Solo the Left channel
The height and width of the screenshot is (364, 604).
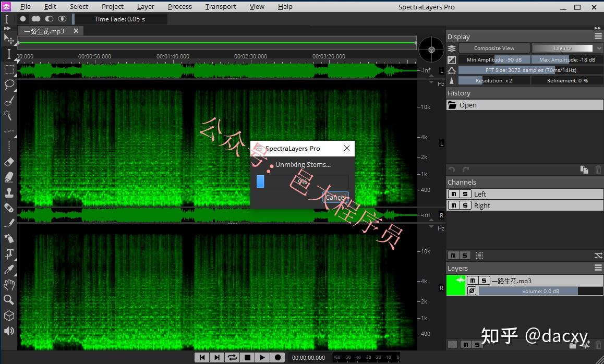[465, 194]
